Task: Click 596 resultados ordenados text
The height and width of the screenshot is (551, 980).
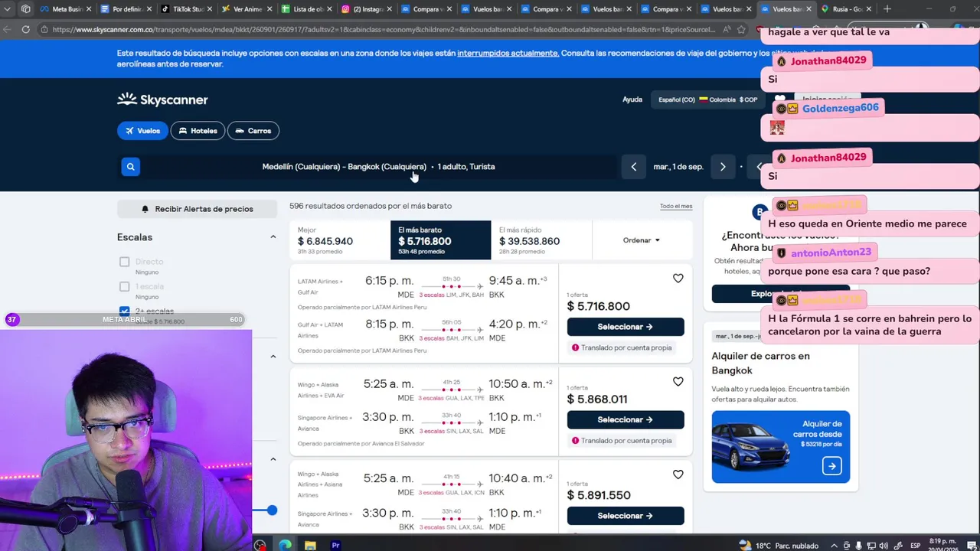Action: [371, 206]
